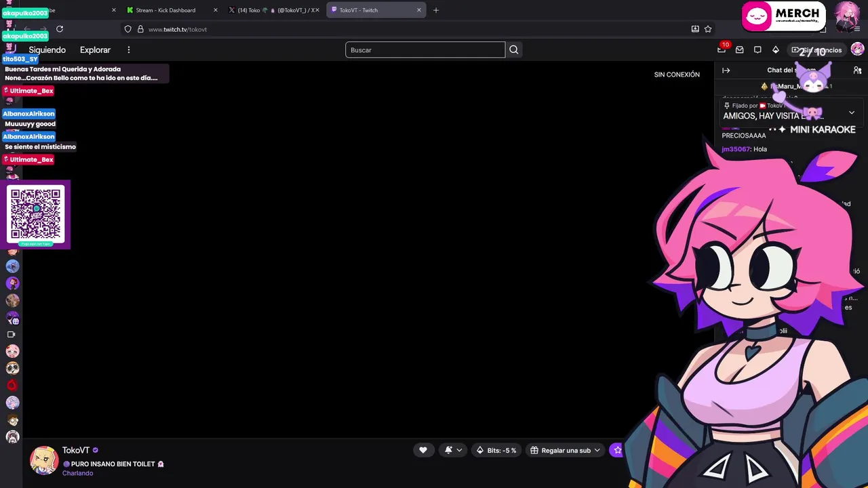This screenshot has width=868, height=488.
Task: Open the notifications inbox icon
Action: click(x=740, y=49)
